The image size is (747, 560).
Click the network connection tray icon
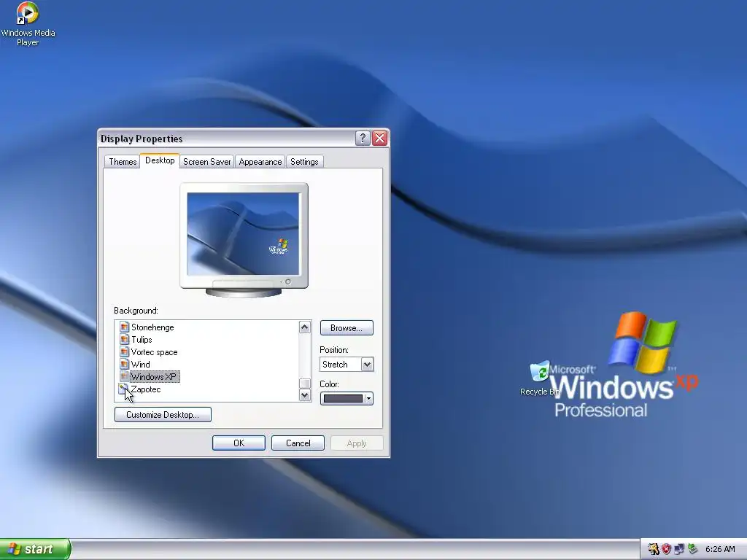click(679, 550)
